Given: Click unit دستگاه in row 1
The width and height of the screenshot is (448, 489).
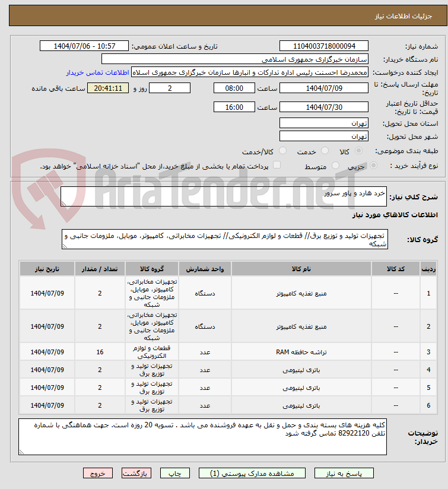Looking at the screenshot, I should click(205, 294).
